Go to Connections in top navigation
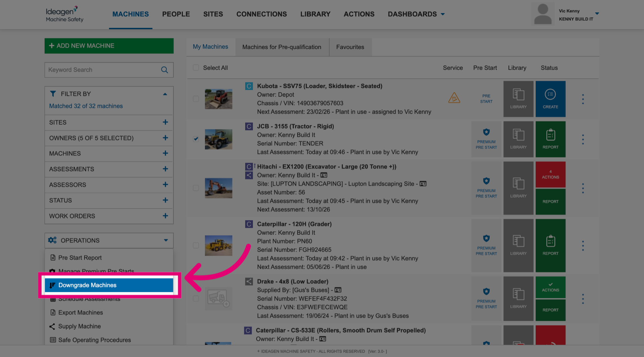Screen dimensions: 644x357 [x=262, y=14]
